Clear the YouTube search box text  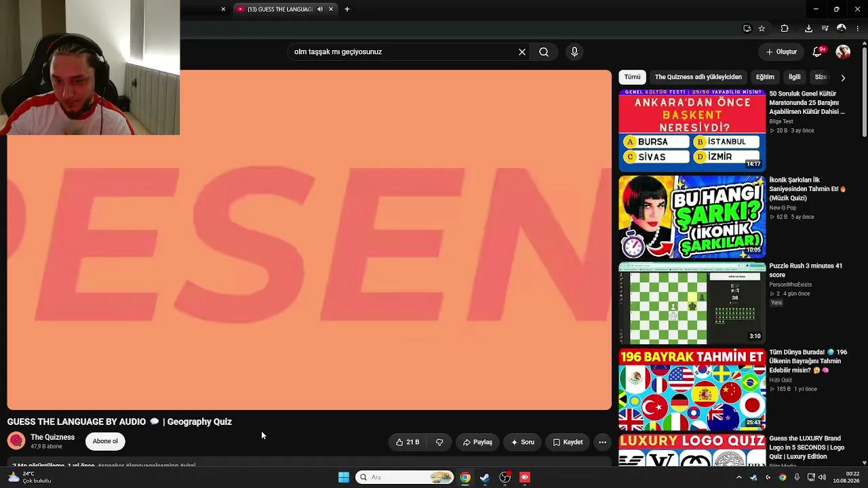click(x=522, y=52)
